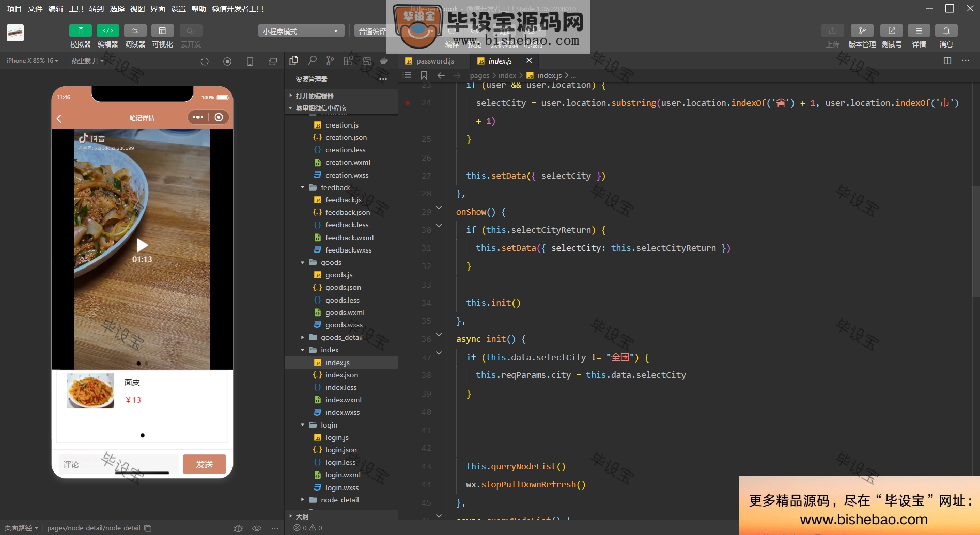This screenshot has height=535, width=980.
Task: Open the hot reload dropdown
Action: tap(88, 61)
